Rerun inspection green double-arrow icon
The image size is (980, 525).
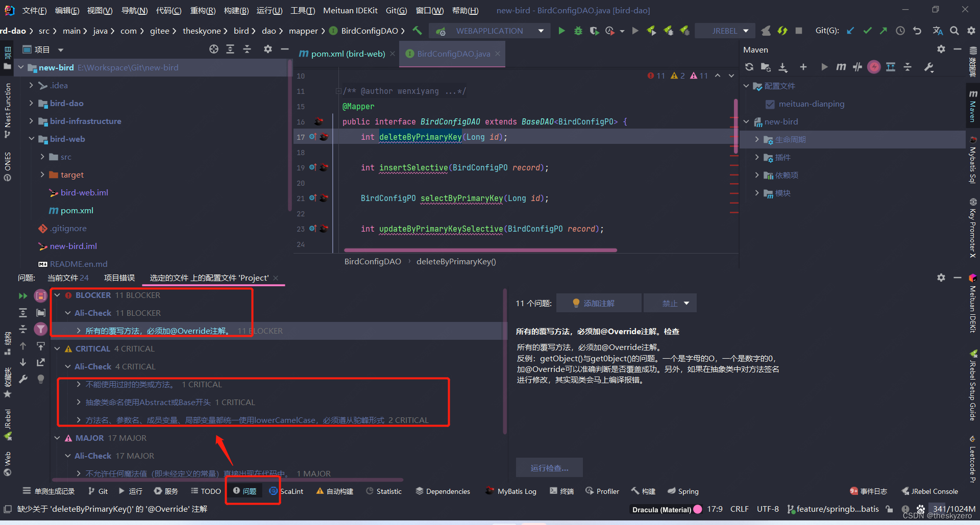click(23, 295)
